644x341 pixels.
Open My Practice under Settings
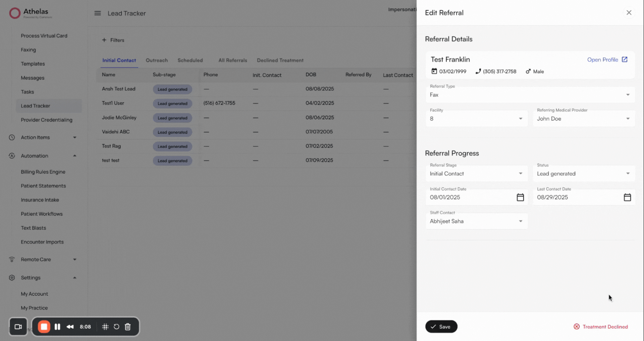34,308
